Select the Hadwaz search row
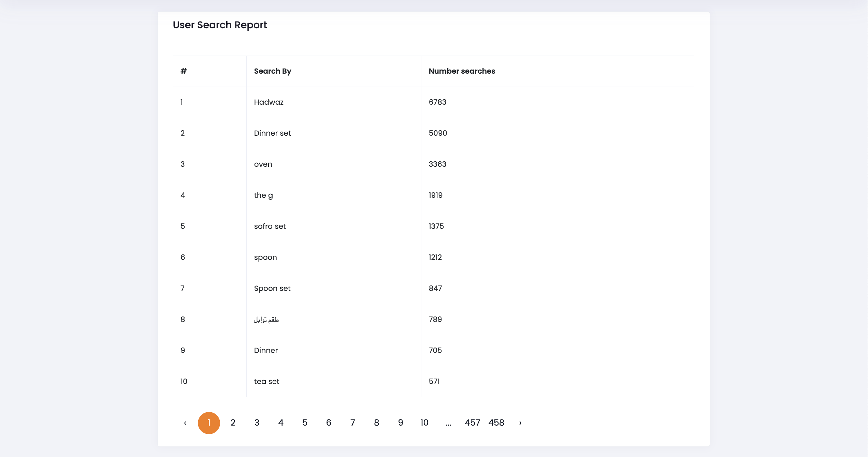This screenshot has width=868, height=457. (x=269, y=102)
